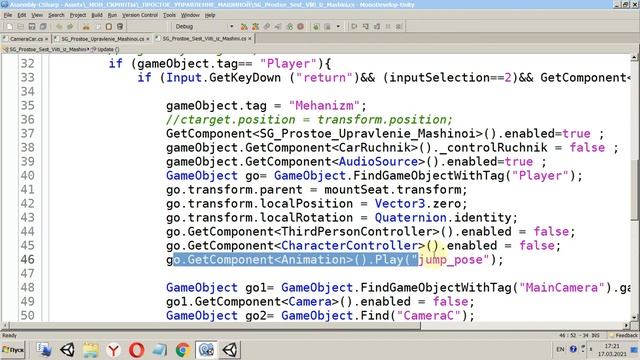
Task: Click the Paste clipboard icon
Action: (109, 27)
